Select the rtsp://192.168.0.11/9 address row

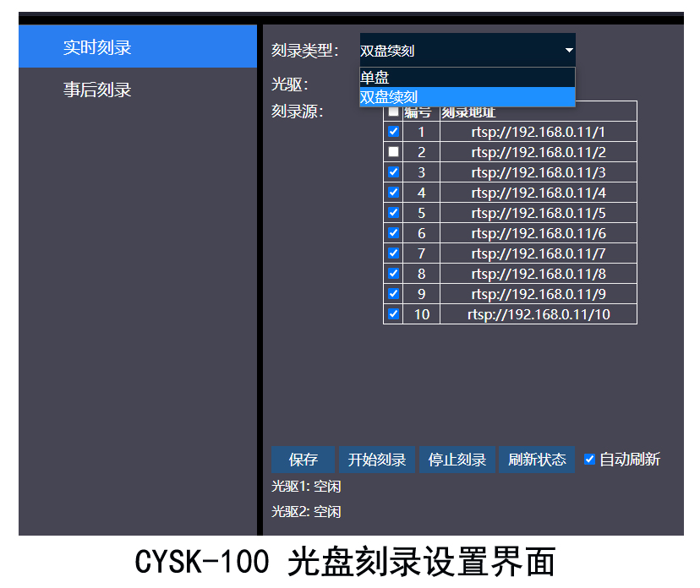click(539, 294)
